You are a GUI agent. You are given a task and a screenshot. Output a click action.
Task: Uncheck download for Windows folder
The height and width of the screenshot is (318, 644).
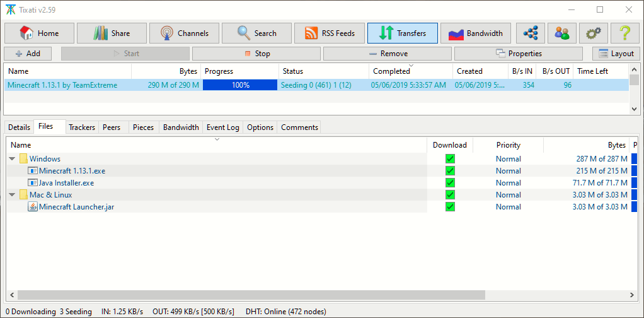(450, 159)
